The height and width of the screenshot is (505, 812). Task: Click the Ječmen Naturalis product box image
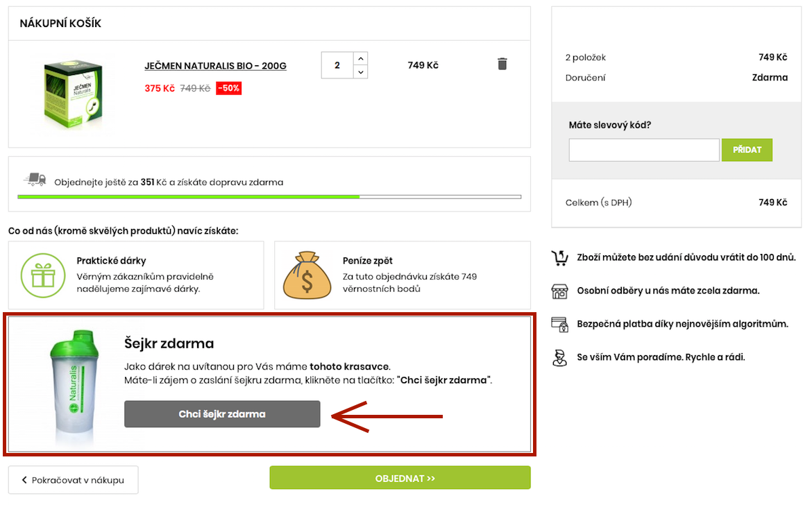tap(73, 94)
